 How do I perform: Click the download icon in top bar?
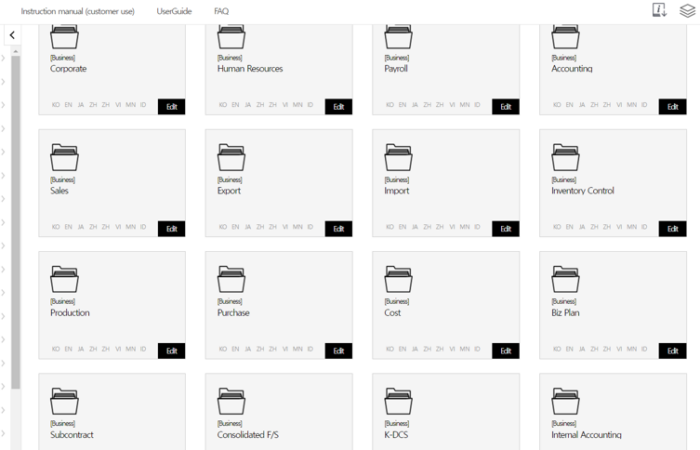659,10
